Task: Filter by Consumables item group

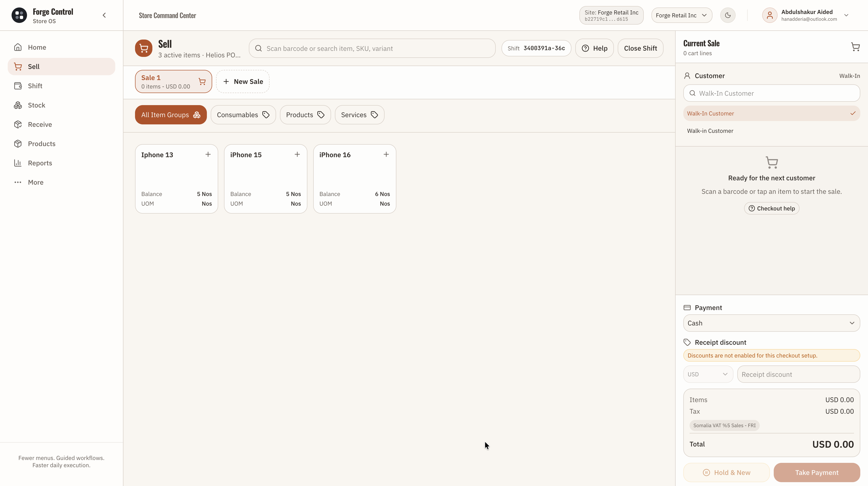Action: coord(243,115)
